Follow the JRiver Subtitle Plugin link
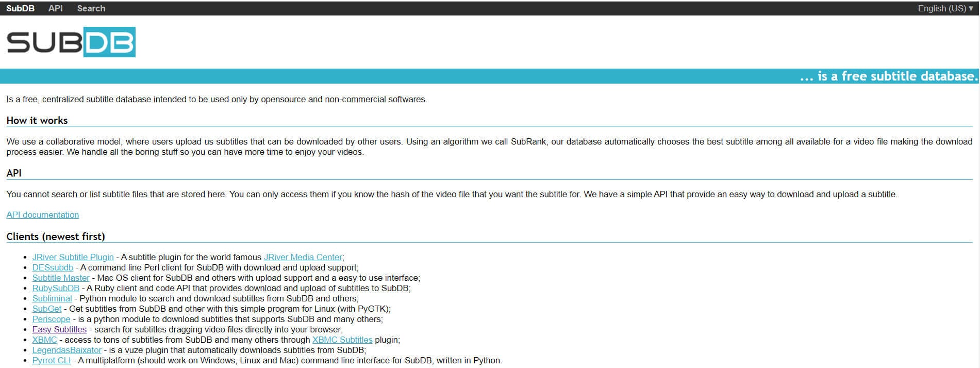This screenshot has width=980, height=368. [73, 257]
